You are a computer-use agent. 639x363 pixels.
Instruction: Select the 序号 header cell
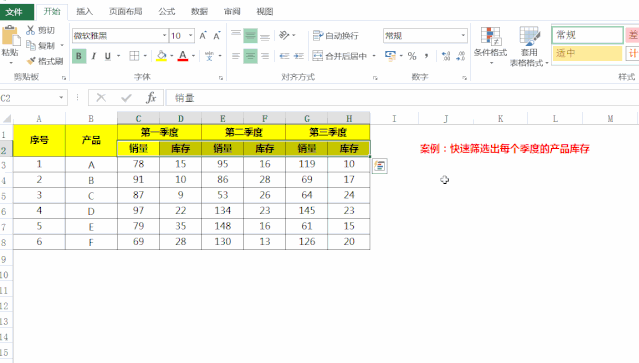click(x=39, y=140)
